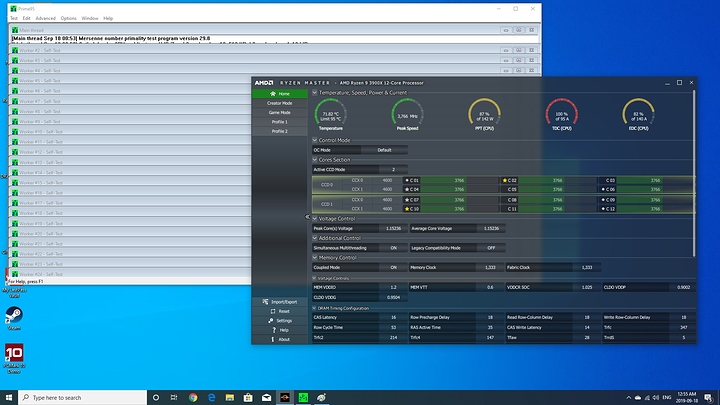The image size is (720, 405).
Task: Click the star on core C 04
Action: point(407,189)
